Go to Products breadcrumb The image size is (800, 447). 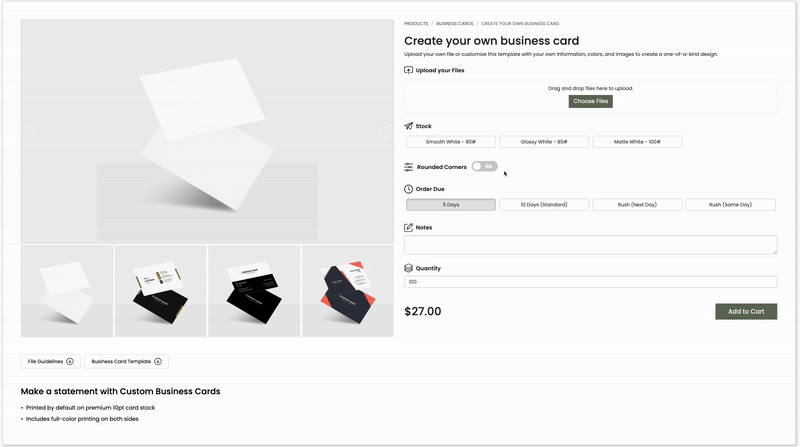pos(416,23)
